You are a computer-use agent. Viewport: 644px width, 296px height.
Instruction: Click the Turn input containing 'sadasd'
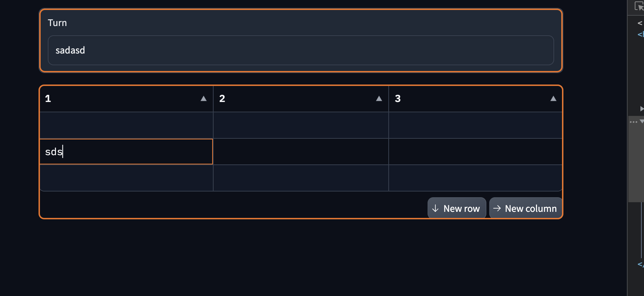pyautogui.click(x=301, y=50)
